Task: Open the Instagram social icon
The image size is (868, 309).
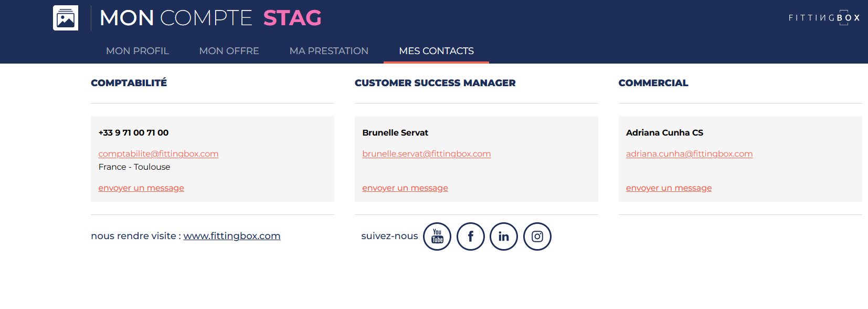Action: tap(537, 236)
